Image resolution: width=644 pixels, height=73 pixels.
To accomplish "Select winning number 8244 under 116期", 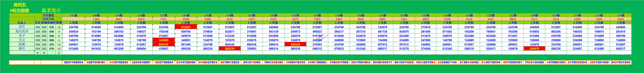I will pyautogui.click(x=621, y=19).
